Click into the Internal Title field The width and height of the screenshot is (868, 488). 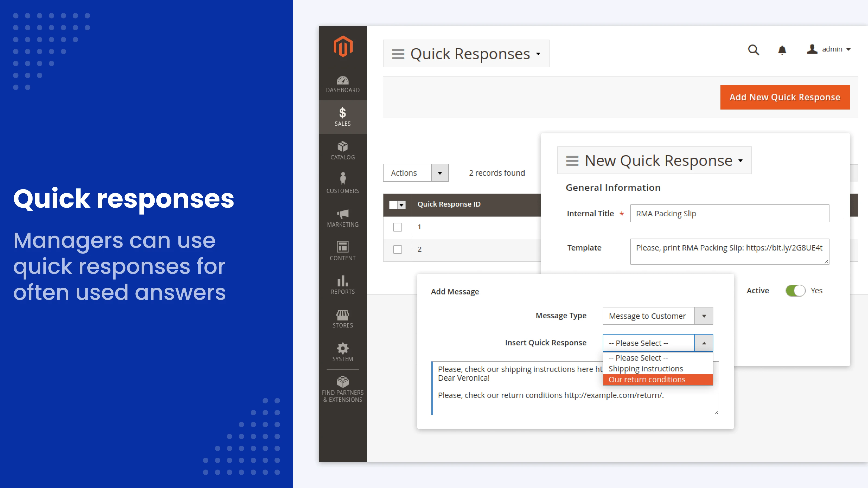tap(729, 214)
